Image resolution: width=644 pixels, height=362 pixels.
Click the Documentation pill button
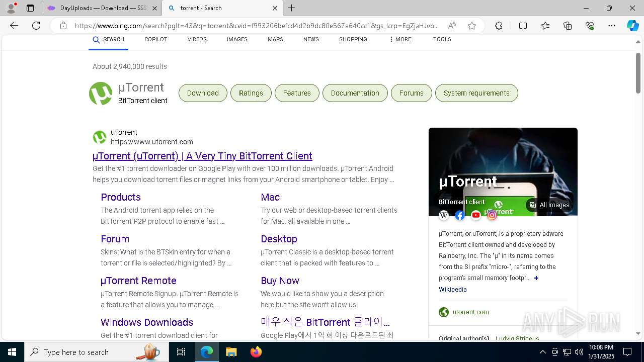[355, 93]
